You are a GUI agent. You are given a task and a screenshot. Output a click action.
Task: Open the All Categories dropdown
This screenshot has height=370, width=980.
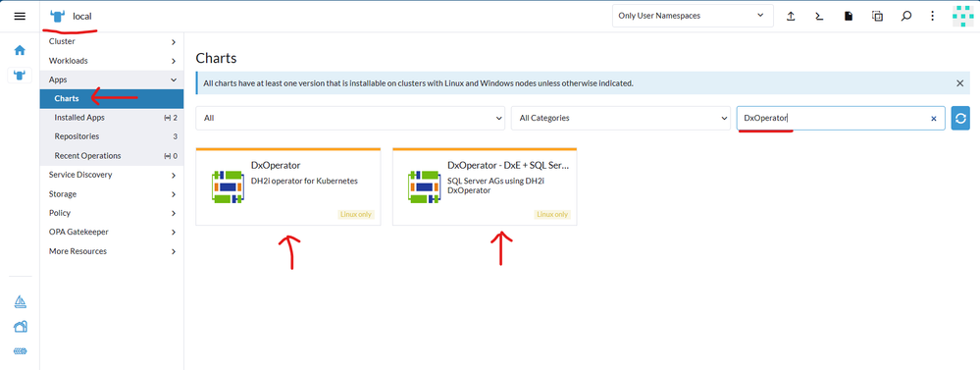621,118
